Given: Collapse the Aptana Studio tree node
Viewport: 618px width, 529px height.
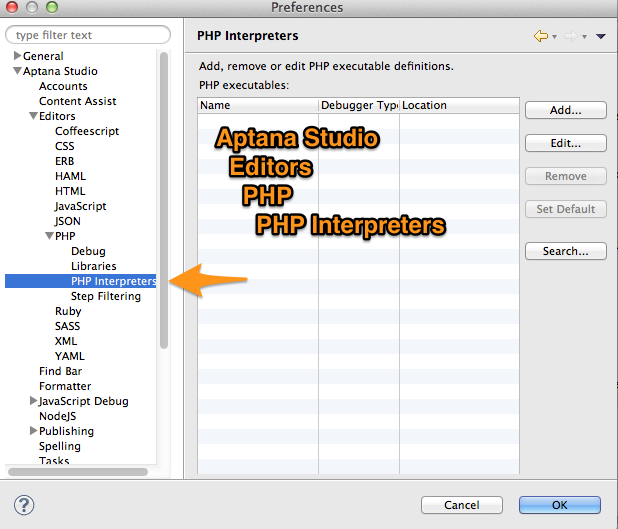Looking at the screenshot, I should click(17, 71).
